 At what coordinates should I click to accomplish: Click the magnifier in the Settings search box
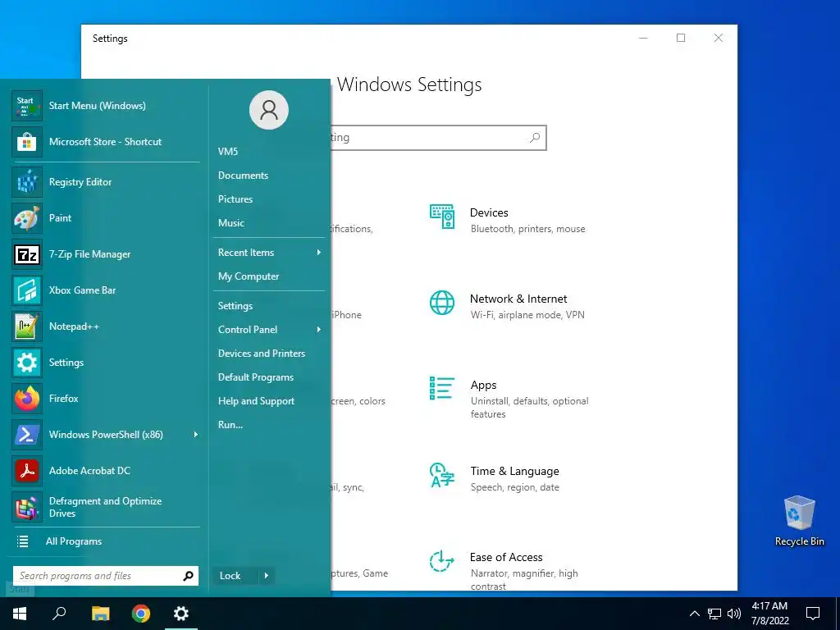pos(535,138)
